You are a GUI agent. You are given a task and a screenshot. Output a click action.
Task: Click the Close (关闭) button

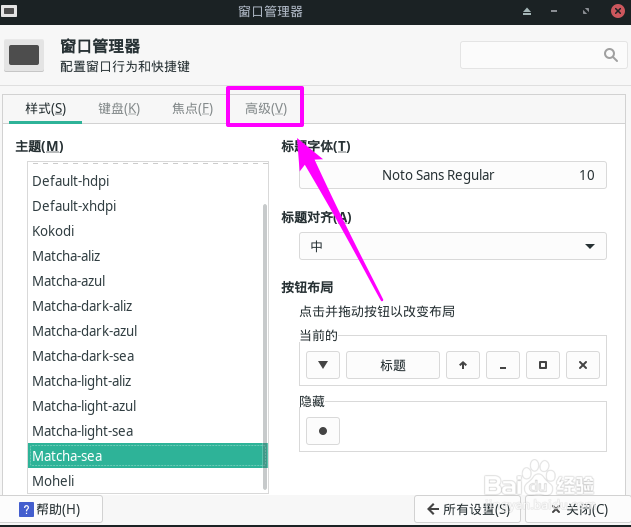579,509
